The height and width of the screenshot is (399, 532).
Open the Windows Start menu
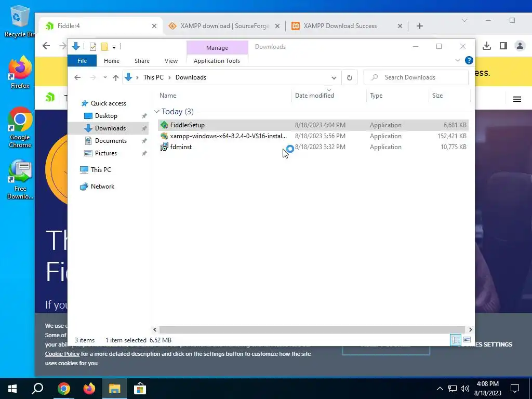(12, 389)
